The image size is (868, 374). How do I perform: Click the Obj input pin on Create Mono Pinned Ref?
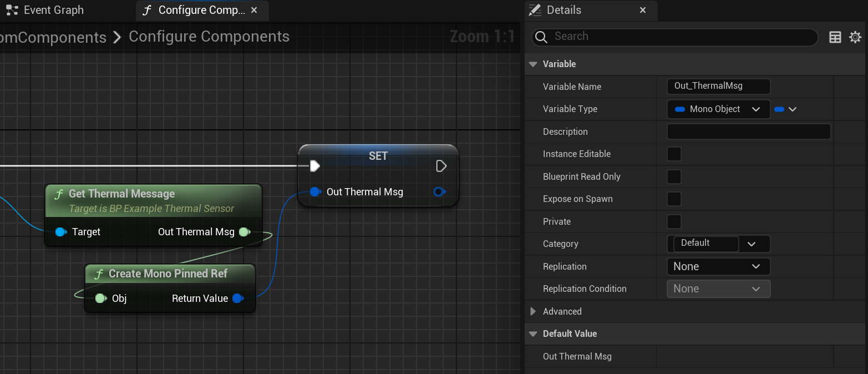pyautogui.click(x=100, y=299)
